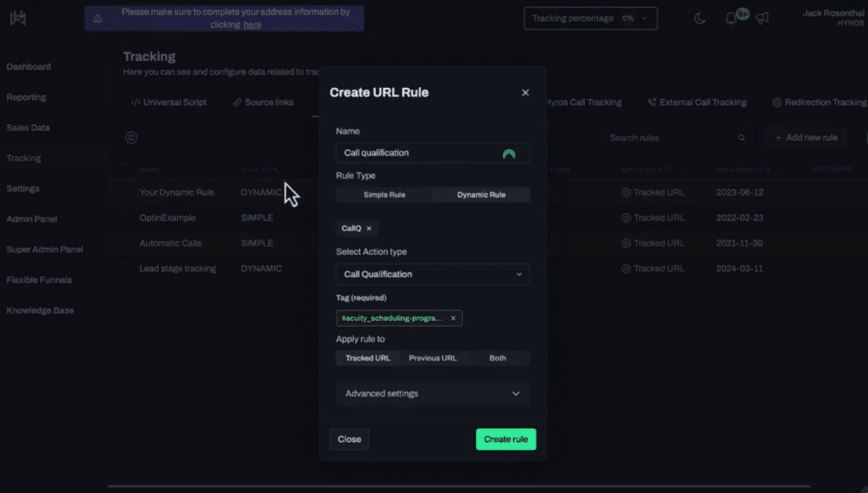The image size is (868, 493).
Task: Open the Jack Rosenthal account menu
Action: pyautogui.click(x=833, y=18)
